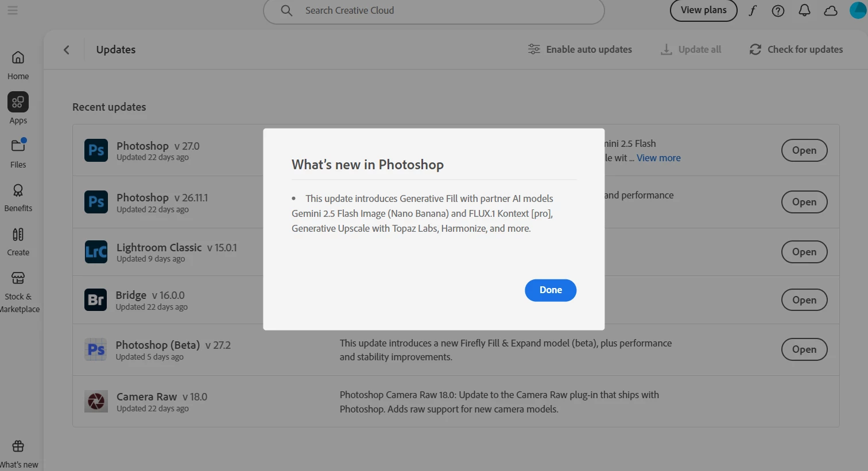Open the notifications bell icon
Image resolution: width=868 pixels, height=471 pixels.
pyautogui.click(x=804, y=10)
